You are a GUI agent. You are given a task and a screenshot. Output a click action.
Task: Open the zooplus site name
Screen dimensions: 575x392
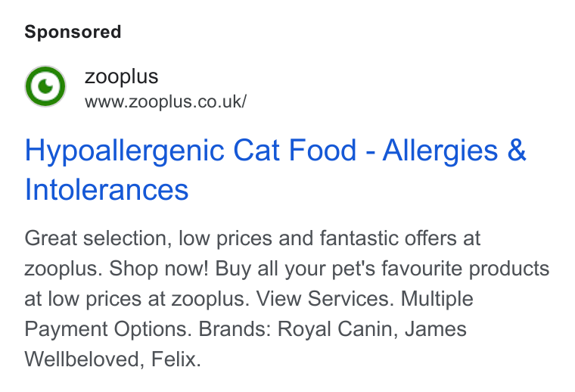pos(121,76)
